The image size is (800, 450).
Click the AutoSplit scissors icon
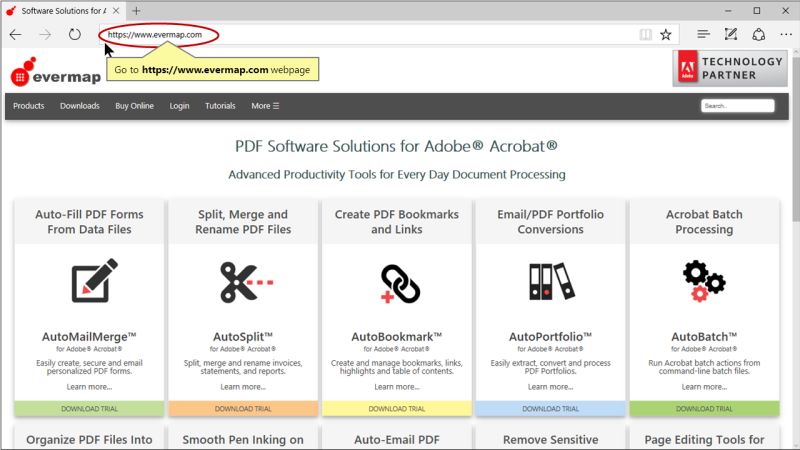tap(247, 282)
